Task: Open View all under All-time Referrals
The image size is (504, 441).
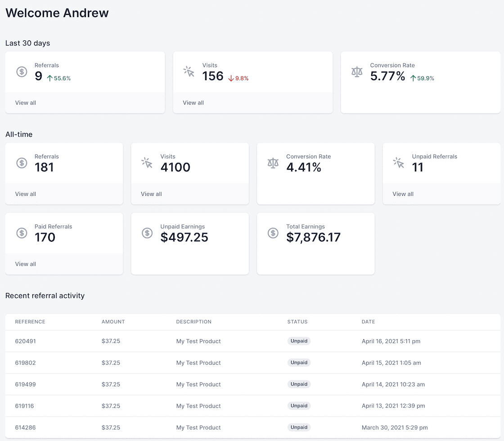Action: [x=25, y=194]
